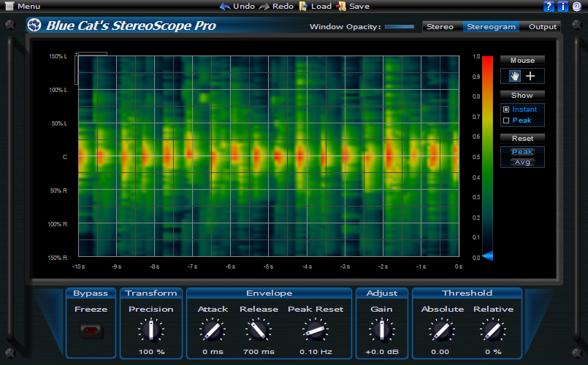The height and width of the screenshot is (365, 588).
Task: Click the Save preset icon
Action: click(341, 6)
